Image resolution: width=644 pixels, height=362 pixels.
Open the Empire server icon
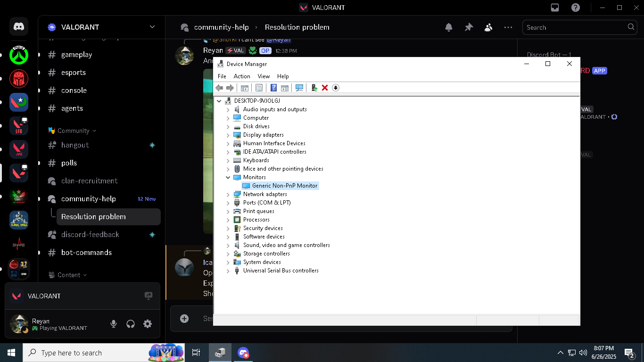[x=19, y=245]
